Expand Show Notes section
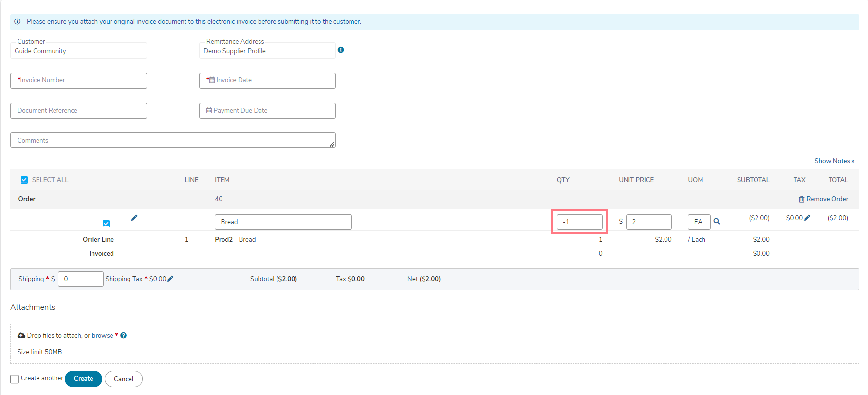This screenshot has height=395, width=868. pyautogui.click(x=834, y=161)
